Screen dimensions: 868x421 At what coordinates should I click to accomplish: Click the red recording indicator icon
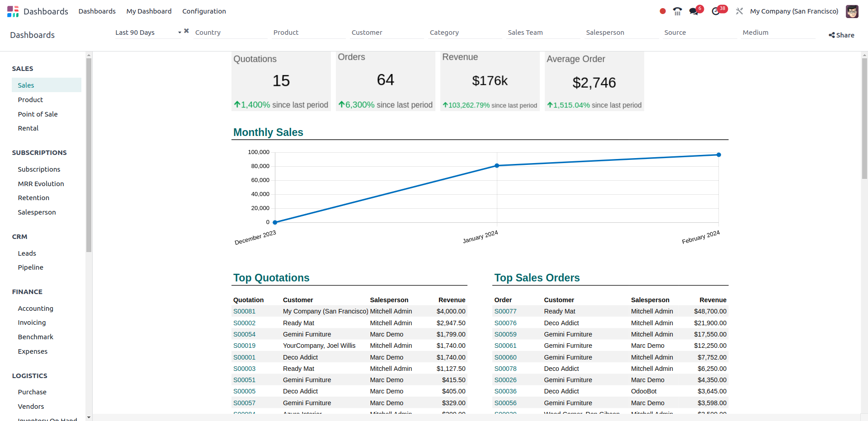coord(663,11)
